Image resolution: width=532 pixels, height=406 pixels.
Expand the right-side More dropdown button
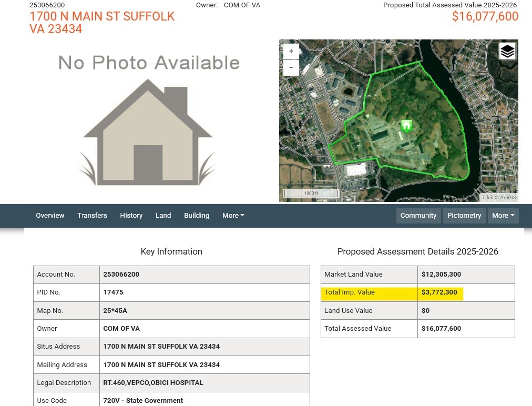[x=503, y=216]
